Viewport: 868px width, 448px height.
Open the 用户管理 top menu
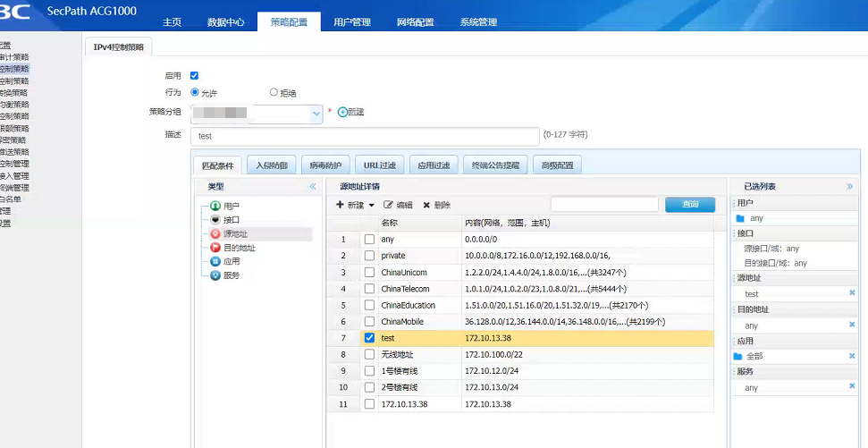tap(352, 22)
